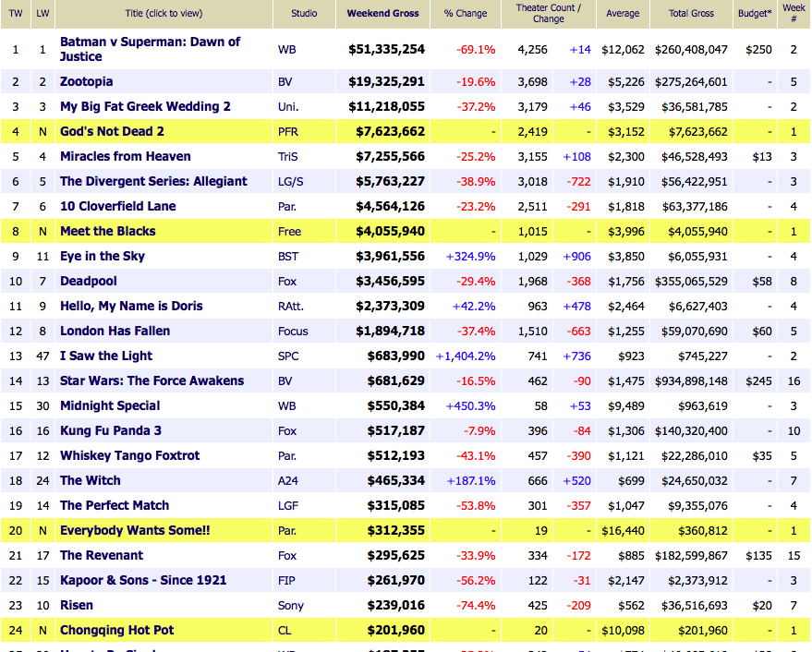
Task: Open 10 Cloverfield Lane link
Action: [x=117, y=206]
